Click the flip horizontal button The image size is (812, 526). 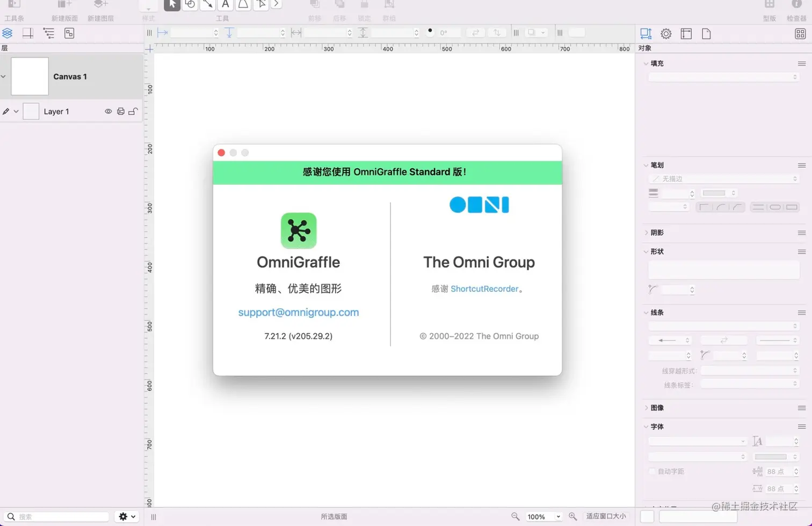pos(475,33)
